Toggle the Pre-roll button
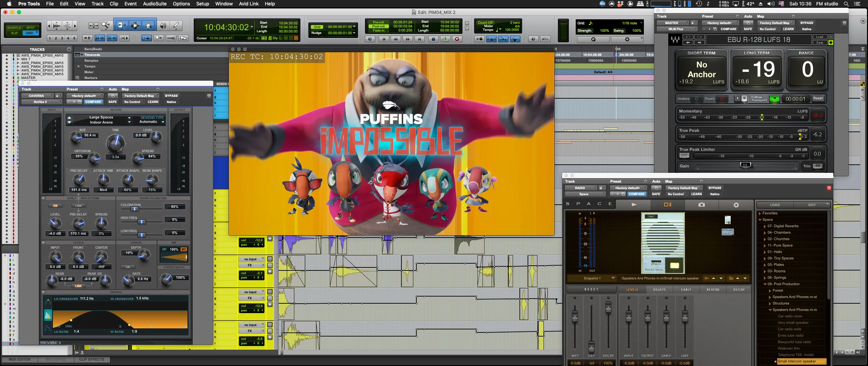Viewport: 868px width, 366px height. click(378, 22)
